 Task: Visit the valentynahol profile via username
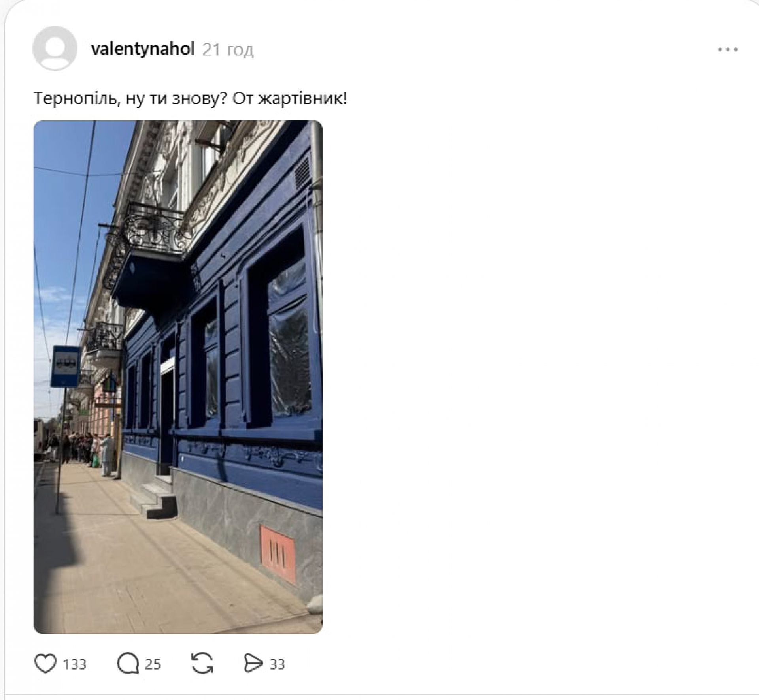pos(143,49)
